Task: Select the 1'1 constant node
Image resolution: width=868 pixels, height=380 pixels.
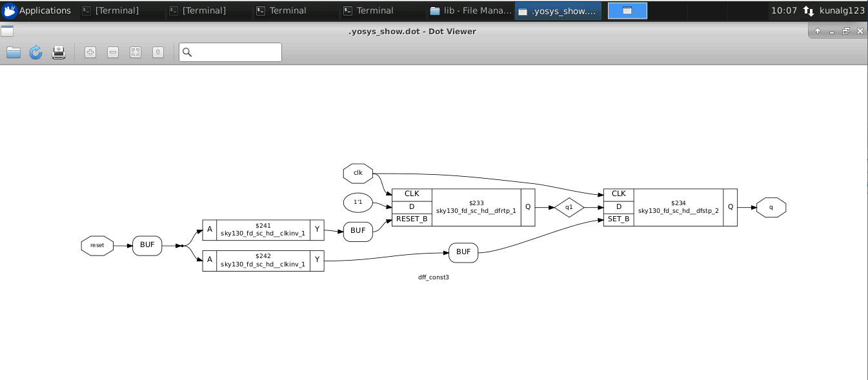Action: pos(358,202)
